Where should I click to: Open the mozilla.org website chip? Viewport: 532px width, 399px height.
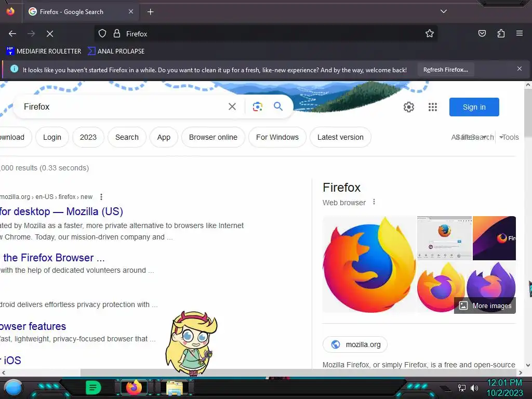pos(355,344)
